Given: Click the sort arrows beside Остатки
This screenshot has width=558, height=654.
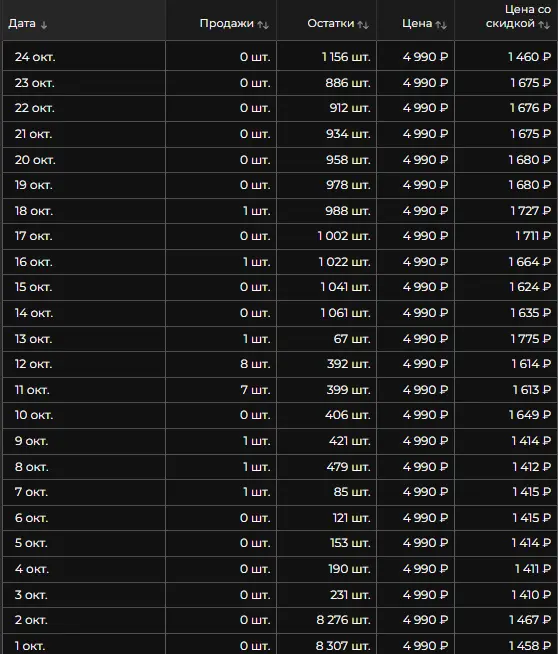Looking at the screenshot, I should (x=363, y=25).
